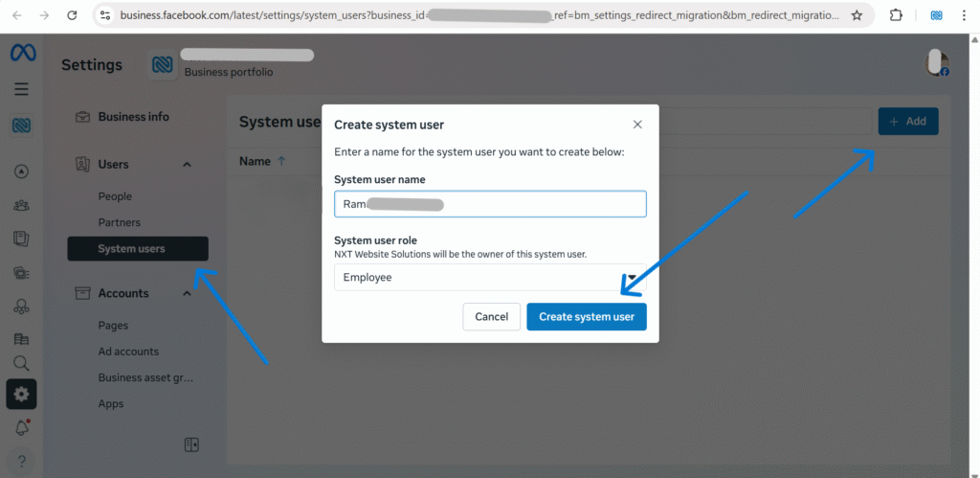Open the hamburger menu in left rail

21,89
